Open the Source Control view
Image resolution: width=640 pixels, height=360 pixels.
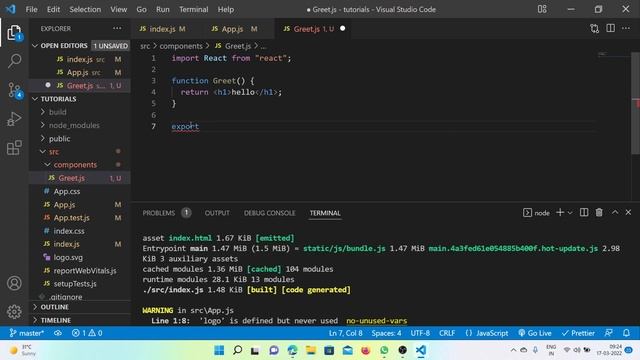14,90
